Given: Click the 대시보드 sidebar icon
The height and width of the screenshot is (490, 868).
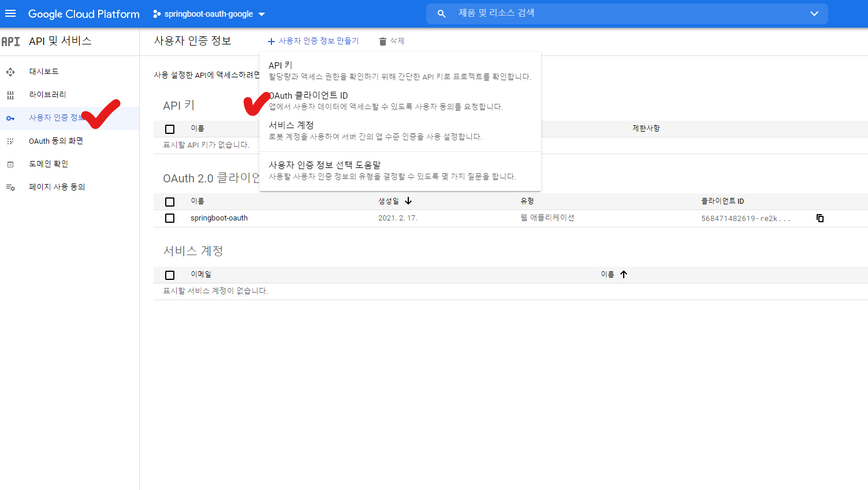Looking at the screenshot, I should [x=10, y=72].
